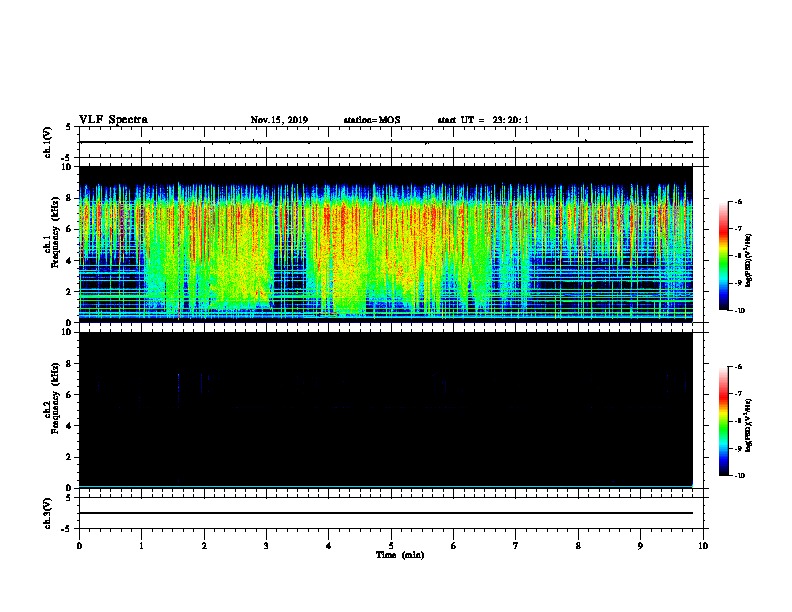Click time axis tick label "9"
The width and height of the screenshot is (792, 612).
[640, 546]
